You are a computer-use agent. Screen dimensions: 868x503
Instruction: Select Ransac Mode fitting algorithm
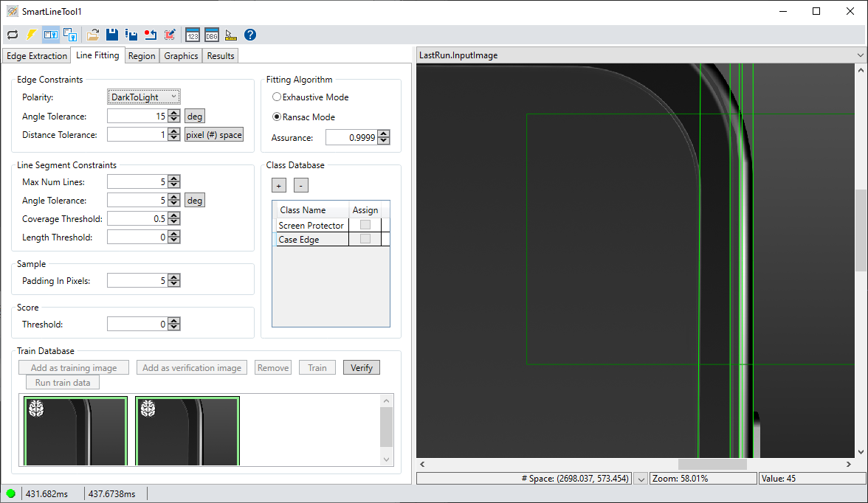pos(276,117)
